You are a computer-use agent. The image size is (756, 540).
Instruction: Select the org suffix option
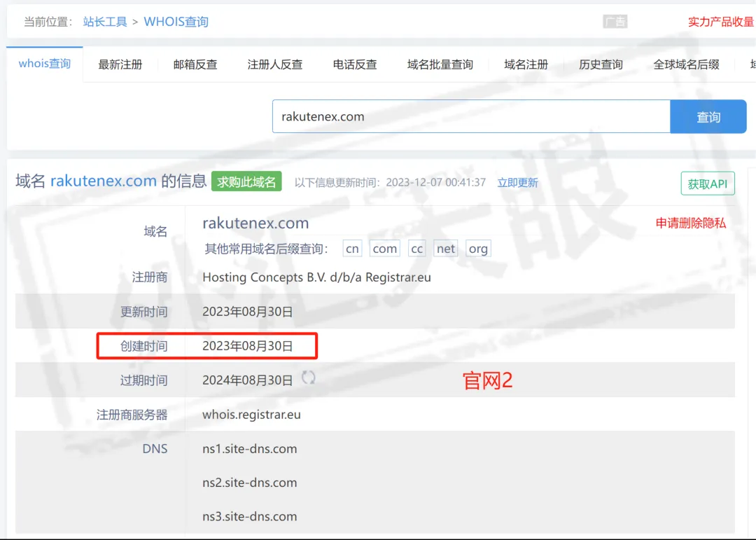[x=478, y=249]
